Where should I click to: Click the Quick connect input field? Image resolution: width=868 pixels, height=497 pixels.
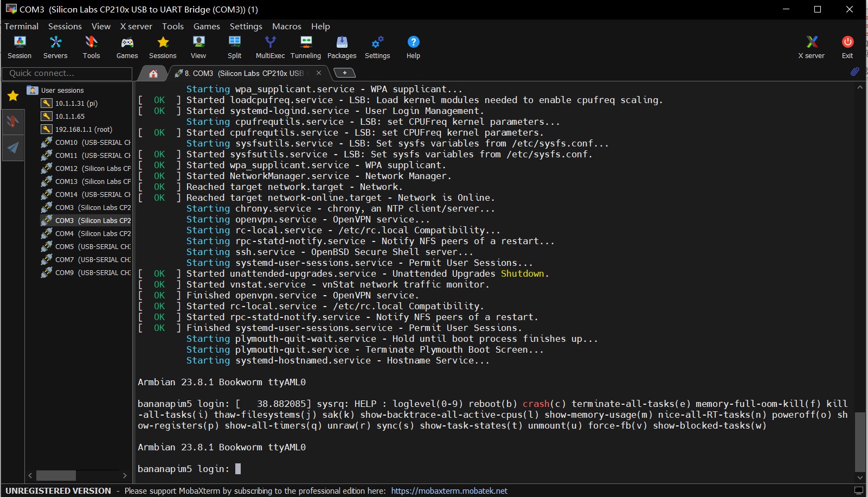pyautogui.click(x=67, y=73)
